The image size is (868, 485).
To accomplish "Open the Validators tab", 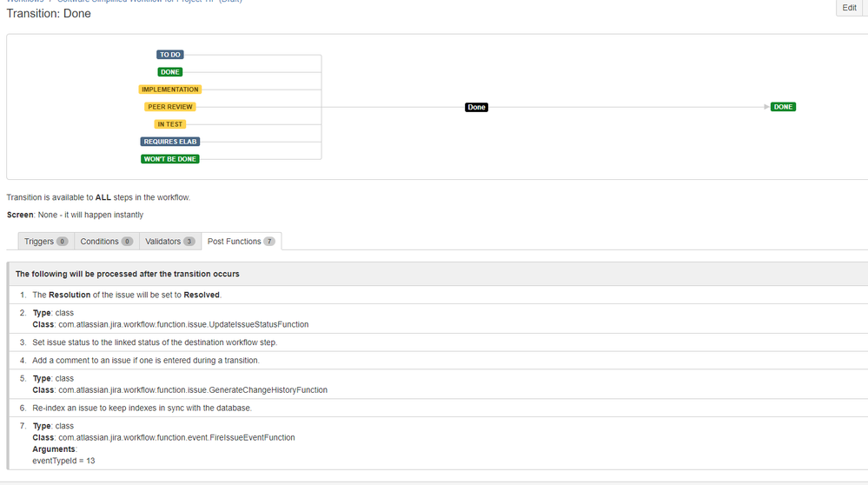I will coord(170,242).
